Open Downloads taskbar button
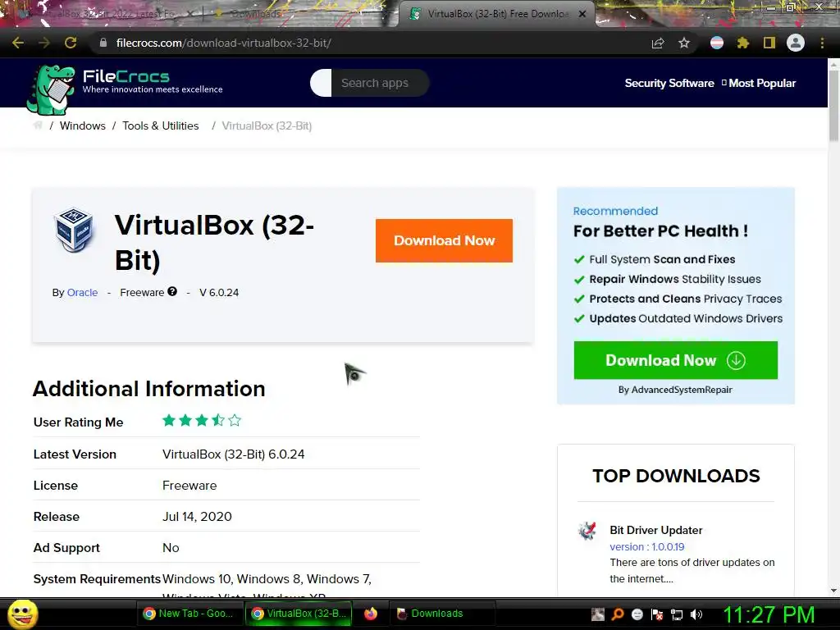The image size is (840, 630). (x=442, y=614)
